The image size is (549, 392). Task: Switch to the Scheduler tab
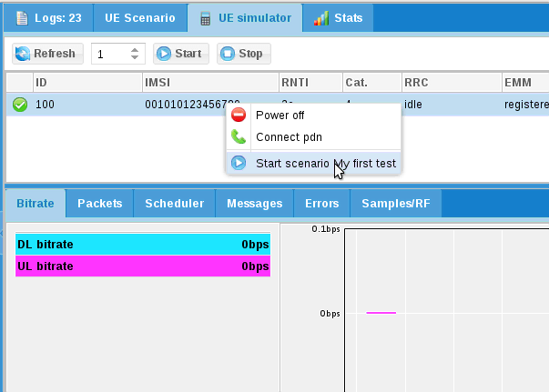174,204
